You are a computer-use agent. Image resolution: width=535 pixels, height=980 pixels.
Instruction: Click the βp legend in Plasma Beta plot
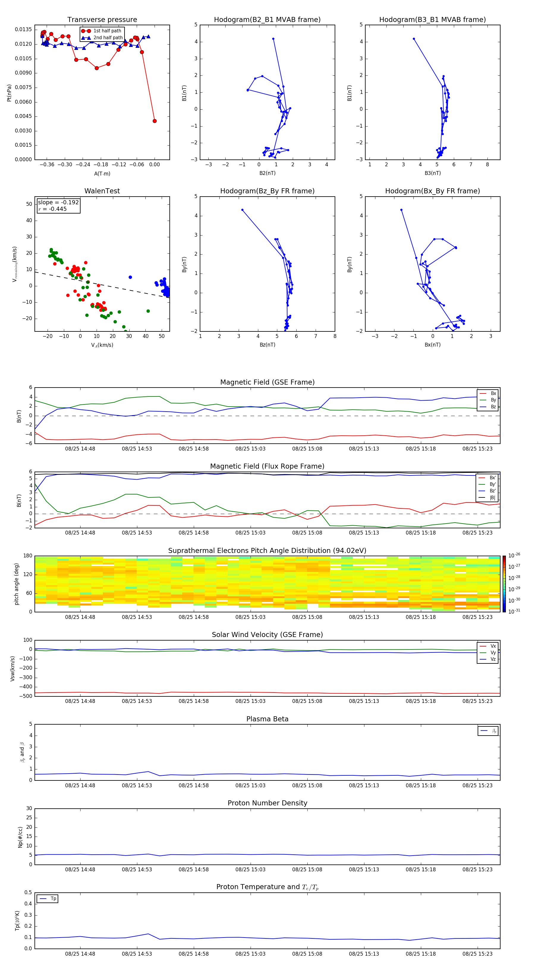488,731
